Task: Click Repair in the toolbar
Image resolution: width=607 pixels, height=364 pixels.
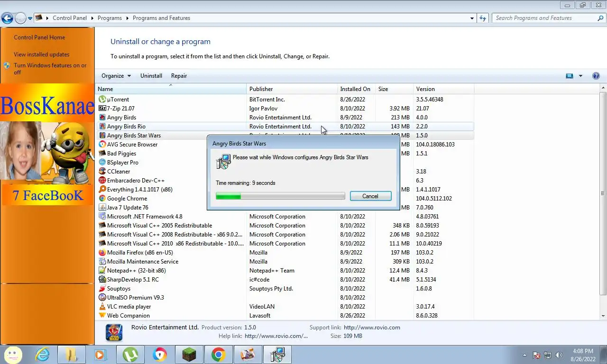Action: tap(179, 76)
